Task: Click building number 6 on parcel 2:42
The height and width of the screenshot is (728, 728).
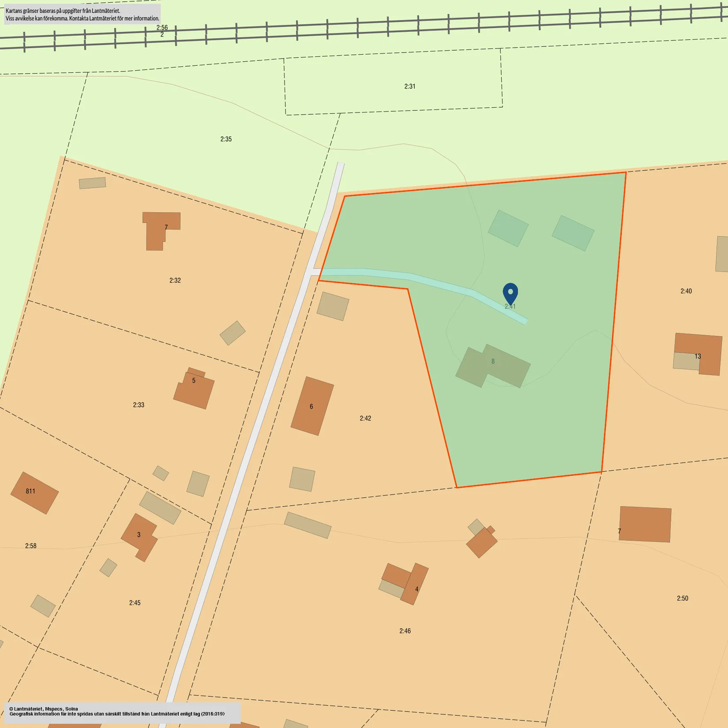Action: (x=311, y=406)
